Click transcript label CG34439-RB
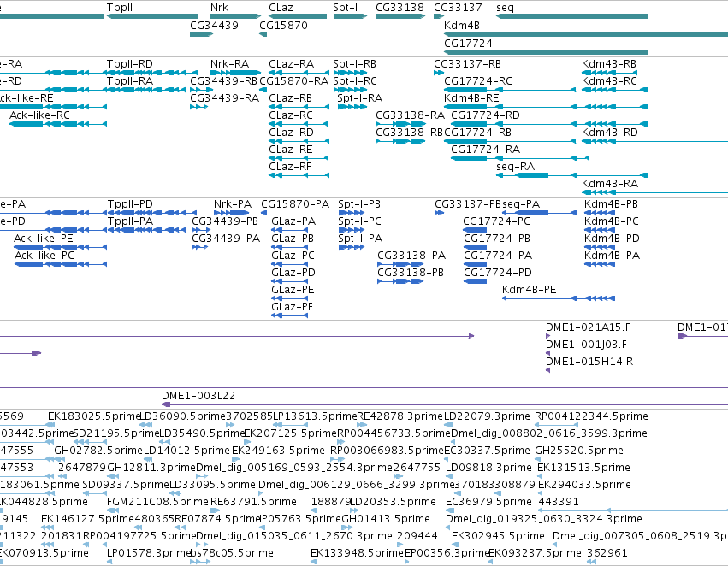 (x=223, y=81)
